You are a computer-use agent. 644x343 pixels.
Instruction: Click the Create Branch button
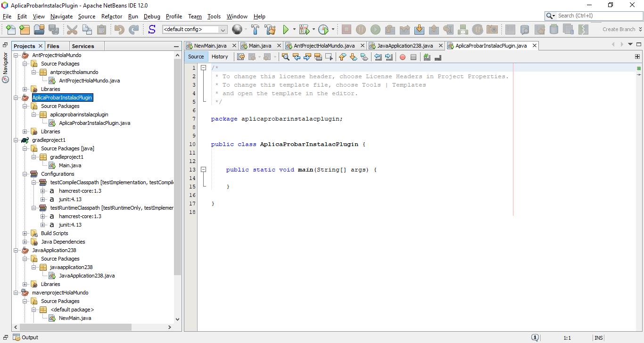click(x=619, y=29)
